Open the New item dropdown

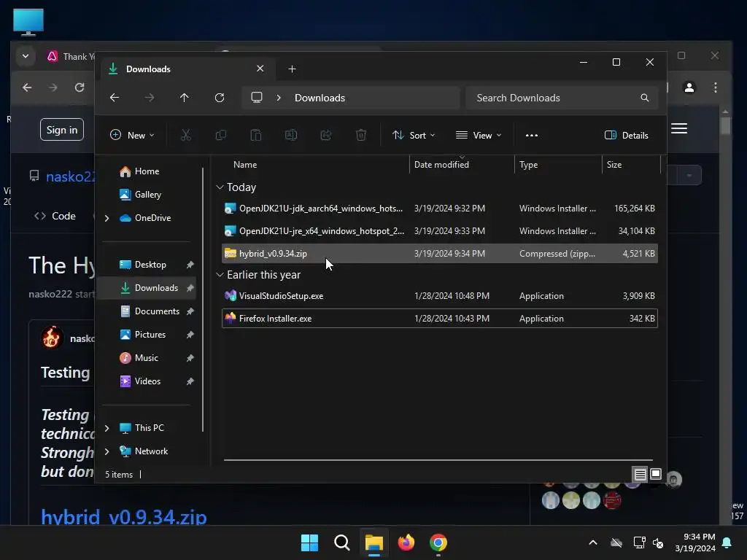[132, 135]
